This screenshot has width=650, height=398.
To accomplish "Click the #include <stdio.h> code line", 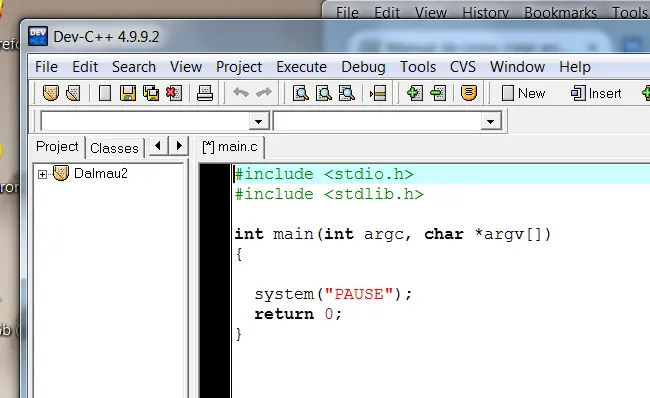I will tap(324, 174).
